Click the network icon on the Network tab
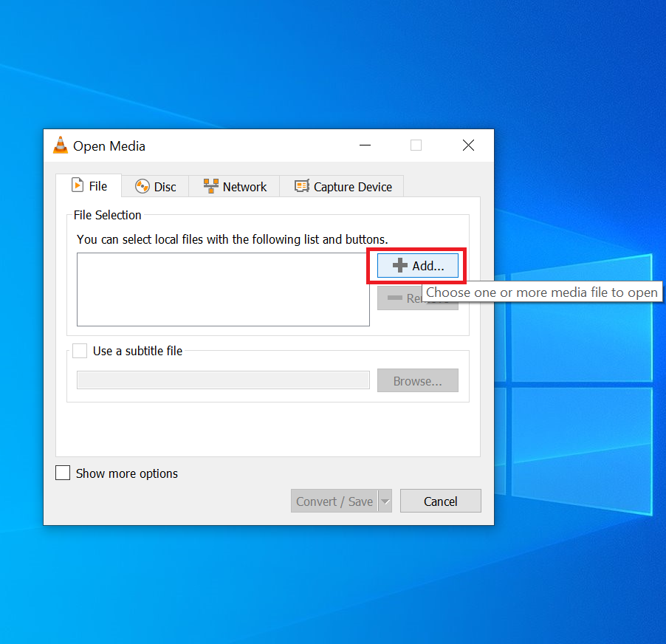666x644 pixels. (211, 186)
